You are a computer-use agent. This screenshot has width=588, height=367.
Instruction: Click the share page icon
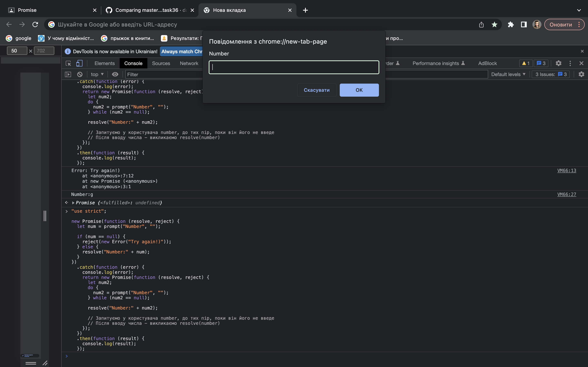coord(481,24)
